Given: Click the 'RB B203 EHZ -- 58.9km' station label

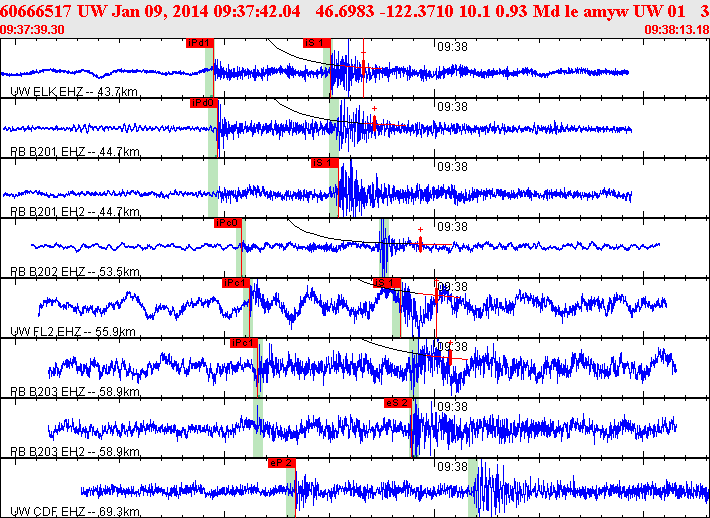Looking at the screenshot, I should [x=75, y=392].
